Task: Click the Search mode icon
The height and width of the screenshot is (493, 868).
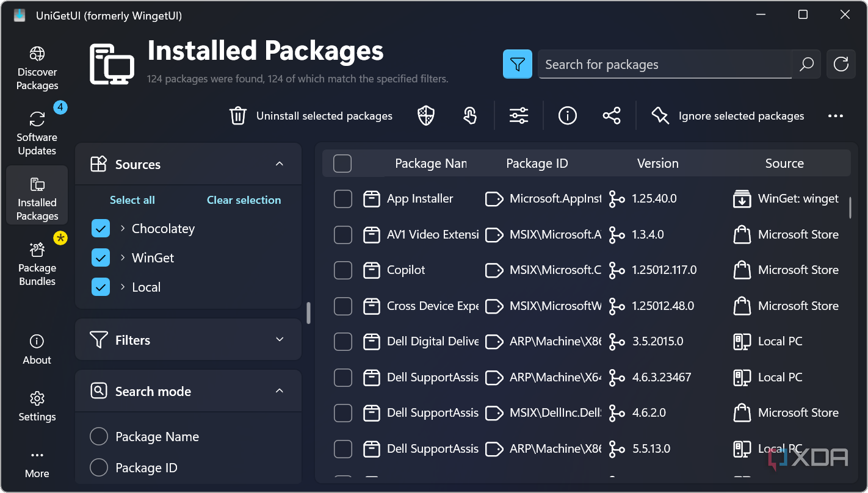Action: click(x=99, y=391)
